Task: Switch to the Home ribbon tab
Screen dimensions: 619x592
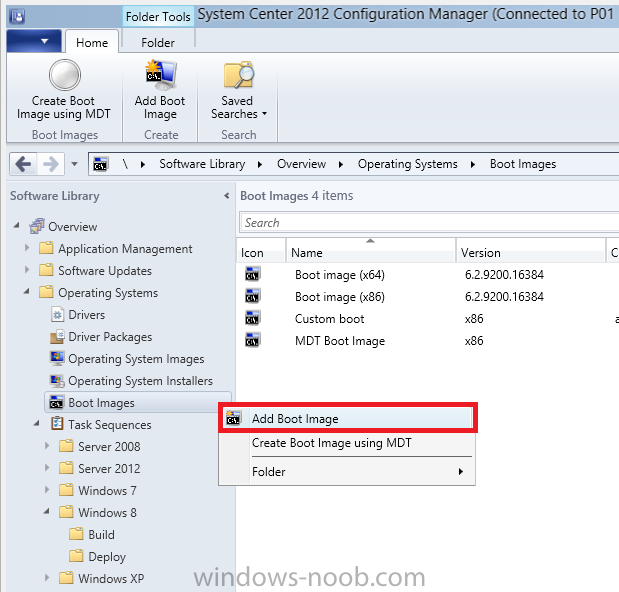Action: [92, 42]
